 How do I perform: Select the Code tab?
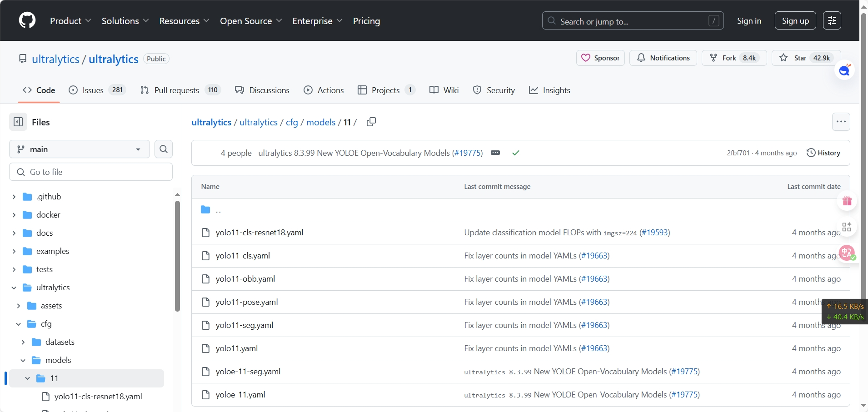point(39,90)
